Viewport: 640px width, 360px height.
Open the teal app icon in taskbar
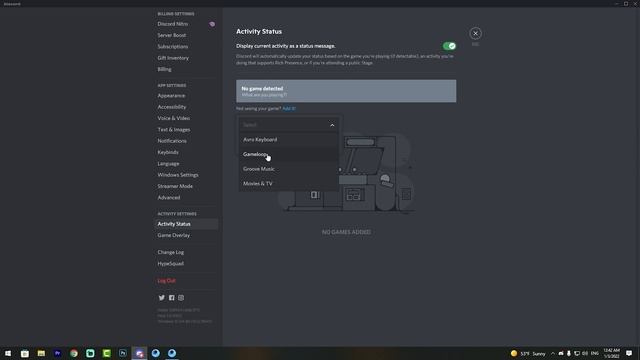[90, 353]
